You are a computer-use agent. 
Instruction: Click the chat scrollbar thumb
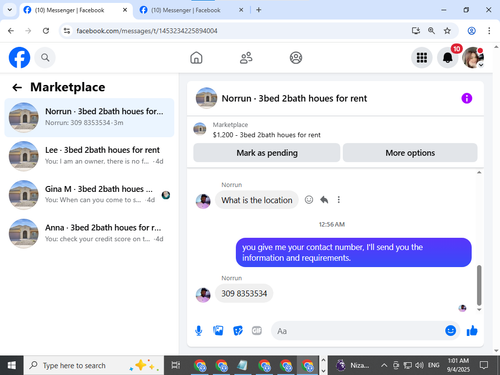click(479, 285)
